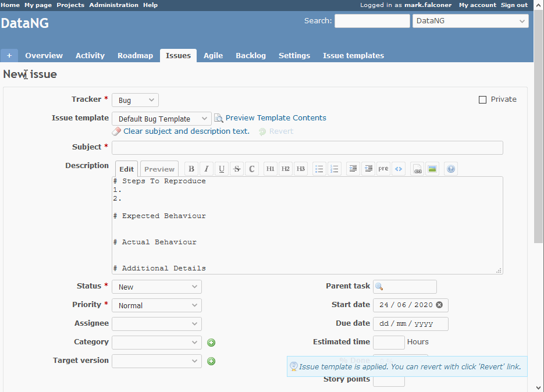The image size is (544, 392).
Task: Open the Tracker dropdown showing Bug
Action: [136, 100]
